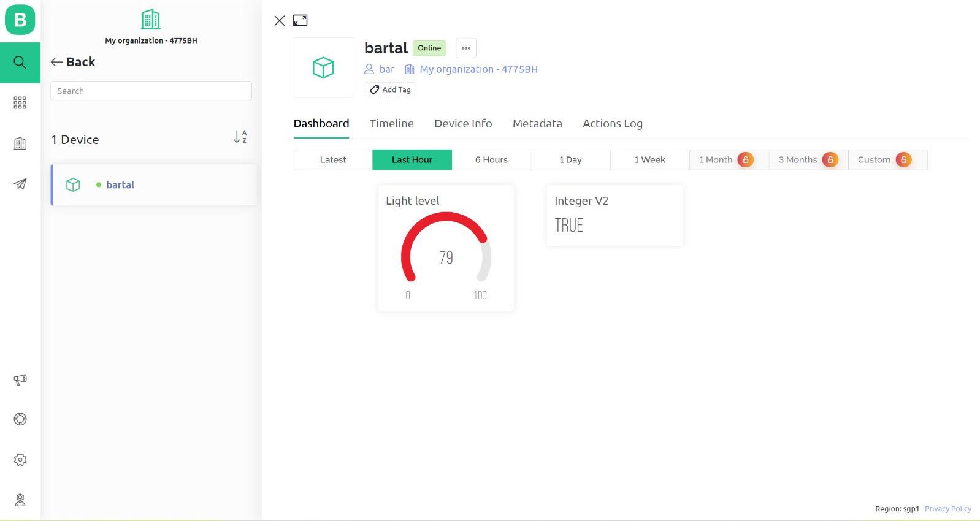Close the device panel with X
Image resolution: width=980 pixels, height=521 pixels.
(x=280, y=21)
